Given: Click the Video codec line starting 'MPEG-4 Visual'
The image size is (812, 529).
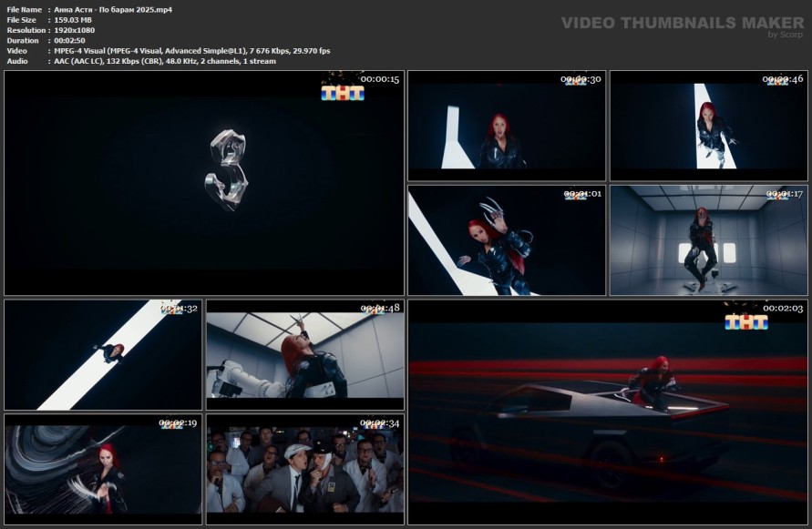Looking at the screenshot, I should point(192,51).
